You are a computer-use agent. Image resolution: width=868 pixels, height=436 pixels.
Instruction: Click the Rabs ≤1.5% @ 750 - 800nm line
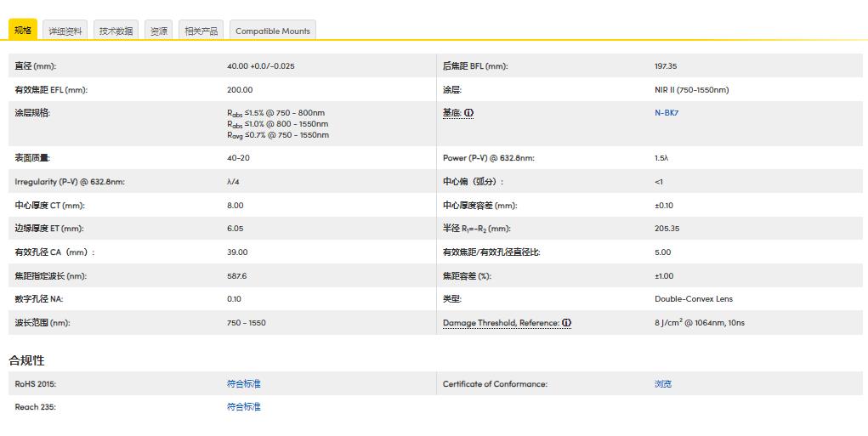coord(275,113)
